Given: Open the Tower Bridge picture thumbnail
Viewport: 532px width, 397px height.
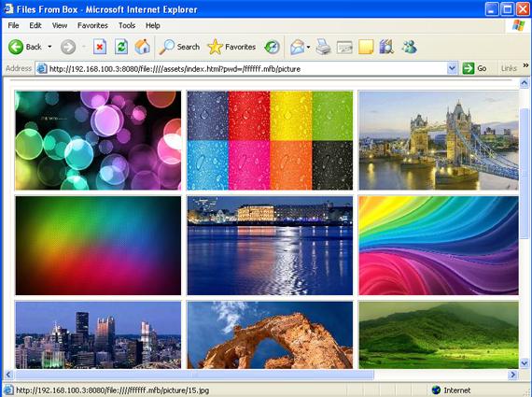Looking at the screenshot, I should click(439, 140).
